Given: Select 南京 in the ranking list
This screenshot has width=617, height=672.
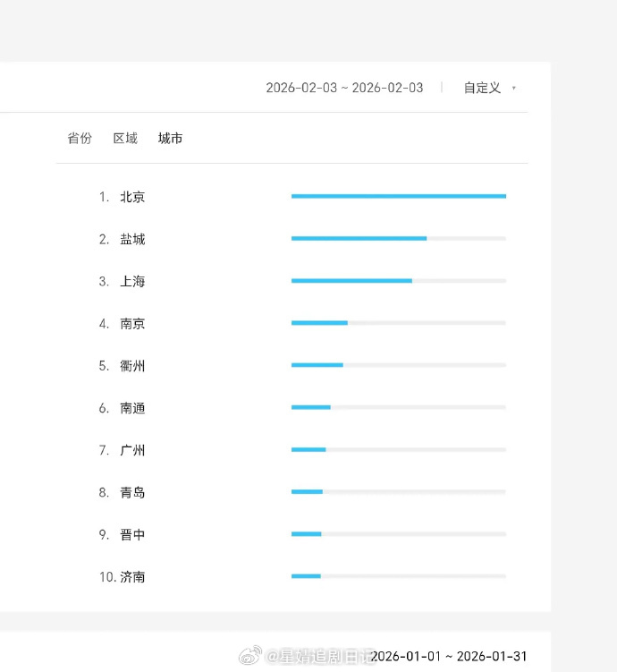Looking at the screenshot, I should click(x=132, y=324).
